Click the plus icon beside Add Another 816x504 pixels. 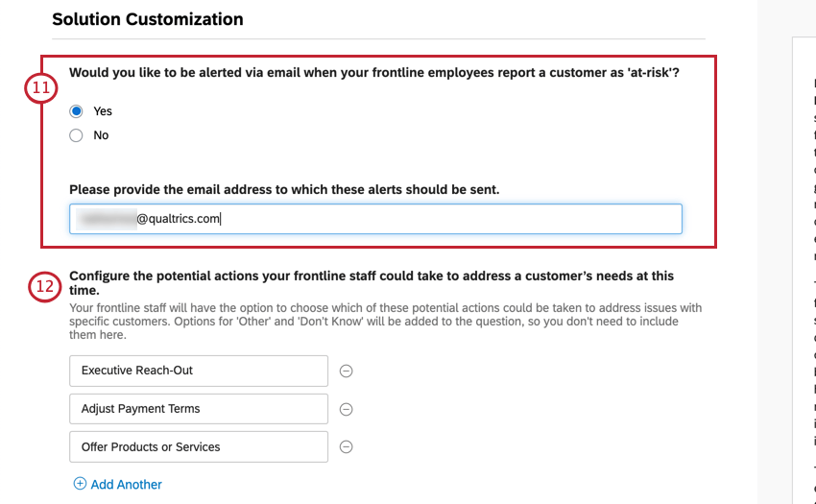pyautogui.click(x=80, y=484)
